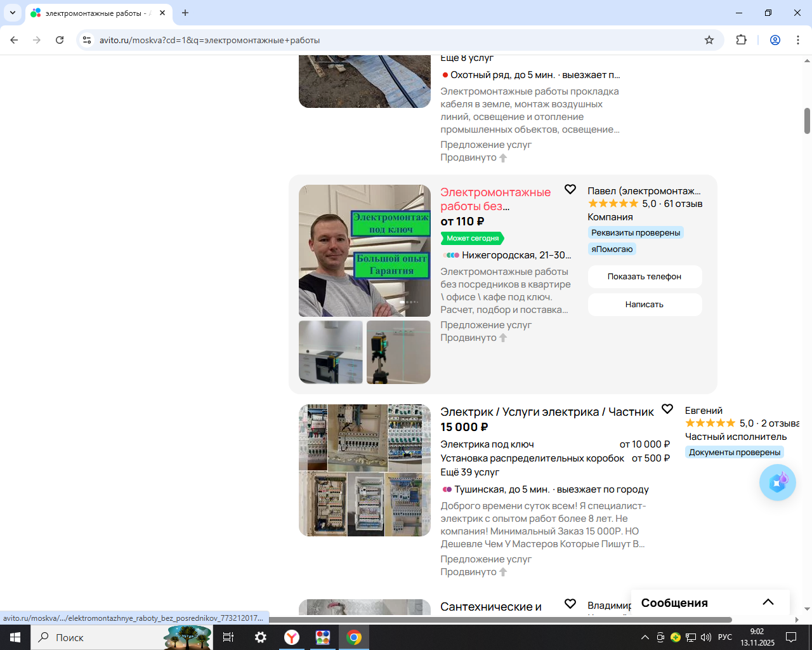The width and height of the screenshot is (812, 650).
Task: Open listing Сантехнические и...
Action: [491, 607]
